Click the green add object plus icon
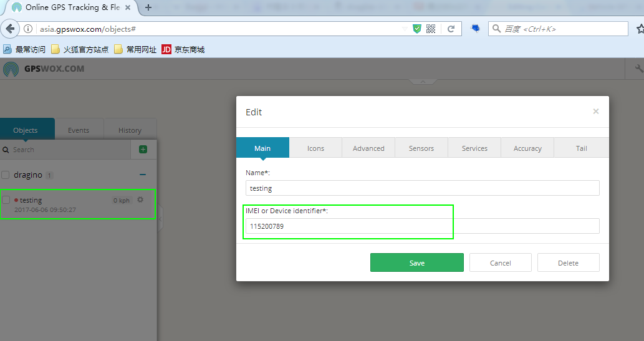This screenshot has width=644, height=341. (143, 150)
